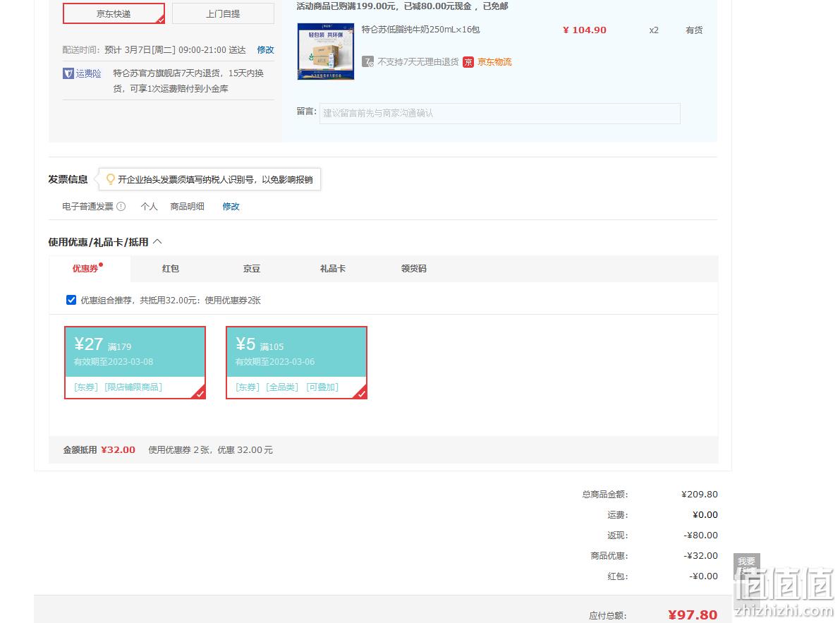This screenshot has width=840, height=623.
Task: Open the 特仑苏 milk product thumbnail
Action: (x=326, y=52)
